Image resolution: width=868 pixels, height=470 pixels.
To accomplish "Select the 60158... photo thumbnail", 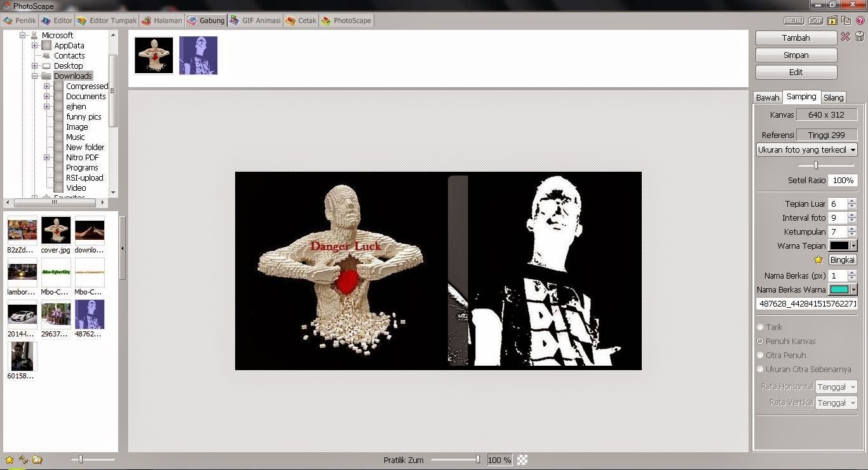I will pos(22,356).
